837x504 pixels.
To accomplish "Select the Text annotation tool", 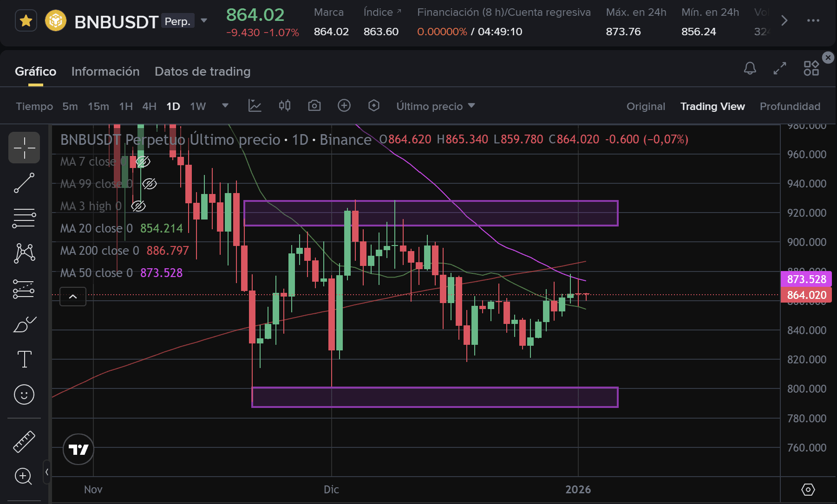I will (24, 359).
